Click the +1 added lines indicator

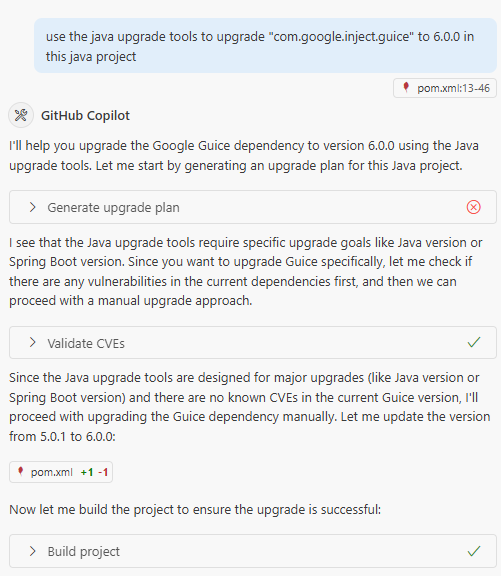(87, 472)
